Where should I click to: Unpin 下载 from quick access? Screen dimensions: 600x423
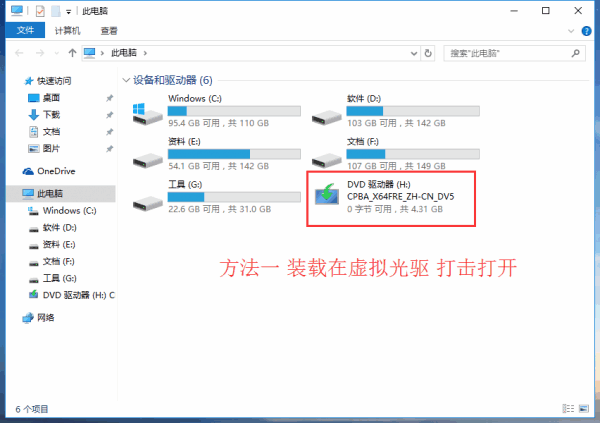[109, 115]
